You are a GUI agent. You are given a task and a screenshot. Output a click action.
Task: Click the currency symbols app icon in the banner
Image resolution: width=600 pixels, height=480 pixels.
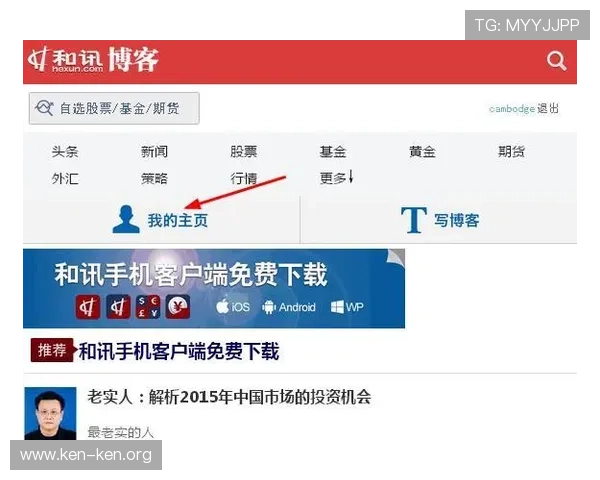pyautogui.click(x=148, y=307)
